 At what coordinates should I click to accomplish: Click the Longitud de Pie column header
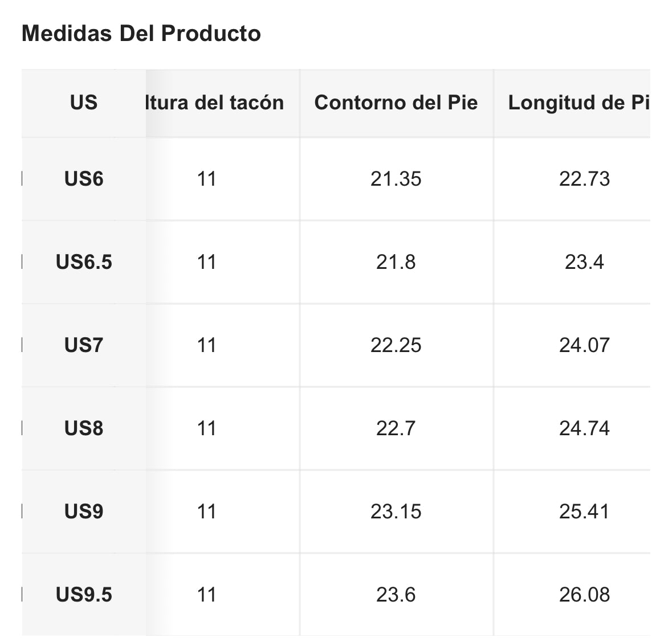coord(579,103)
